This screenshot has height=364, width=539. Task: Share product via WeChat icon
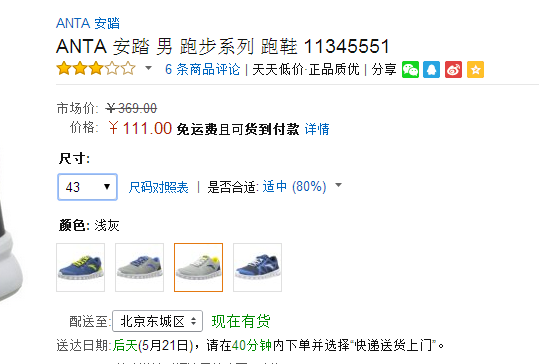410,69
